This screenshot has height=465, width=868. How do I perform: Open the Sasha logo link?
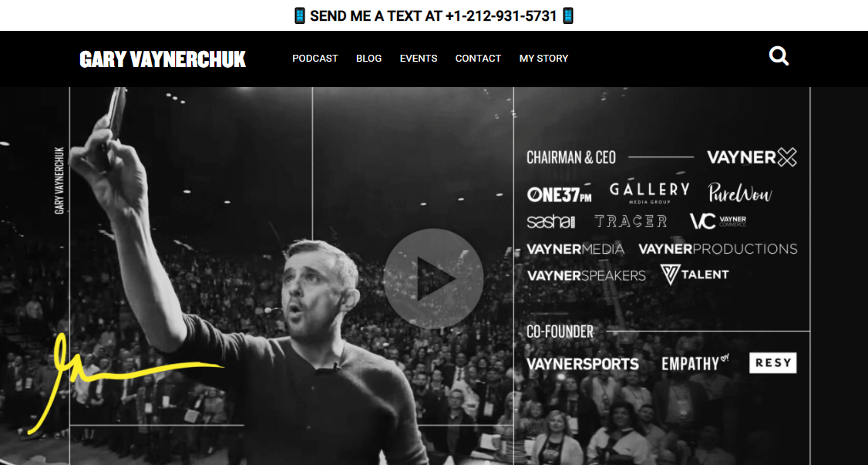(551, 221)
